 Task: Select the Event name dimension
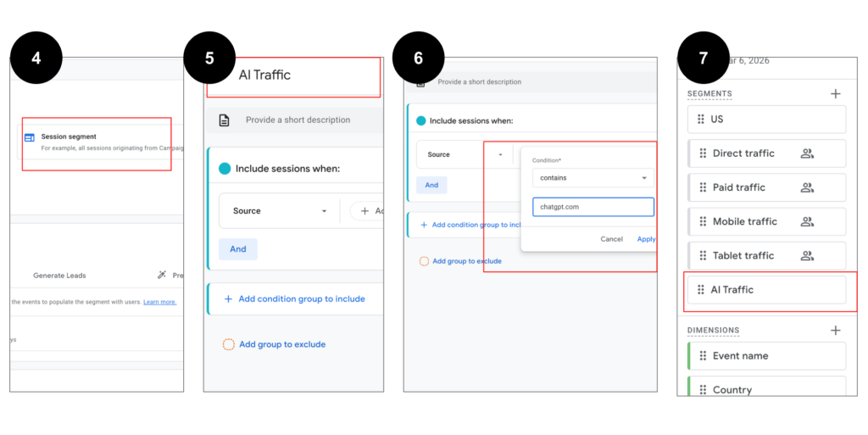(x=766, y=356)
